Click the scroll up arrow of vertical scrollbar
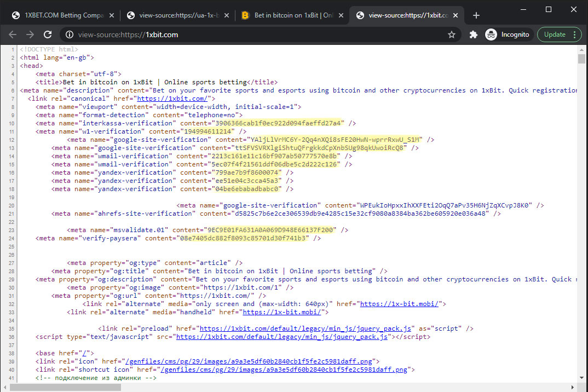Screen dimensions: 588x392 [x=581, y=49]
